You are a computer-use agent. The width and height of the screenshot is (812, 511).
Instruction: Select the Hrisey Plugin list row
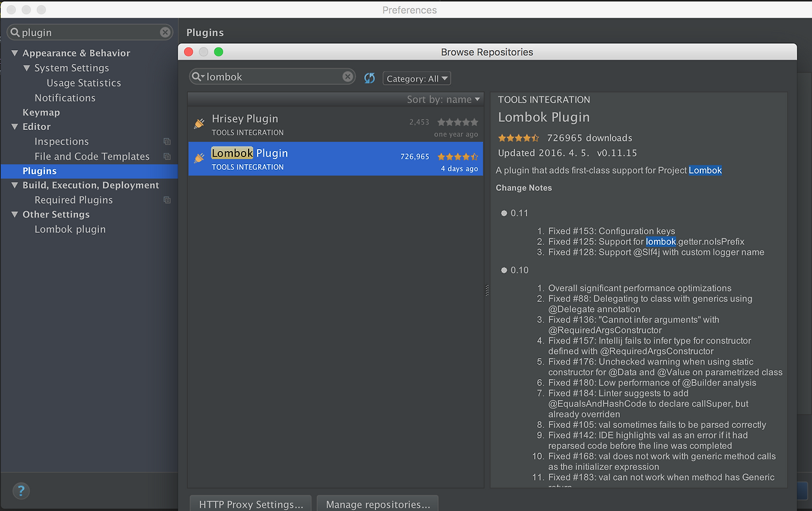(x=336, y=124)
